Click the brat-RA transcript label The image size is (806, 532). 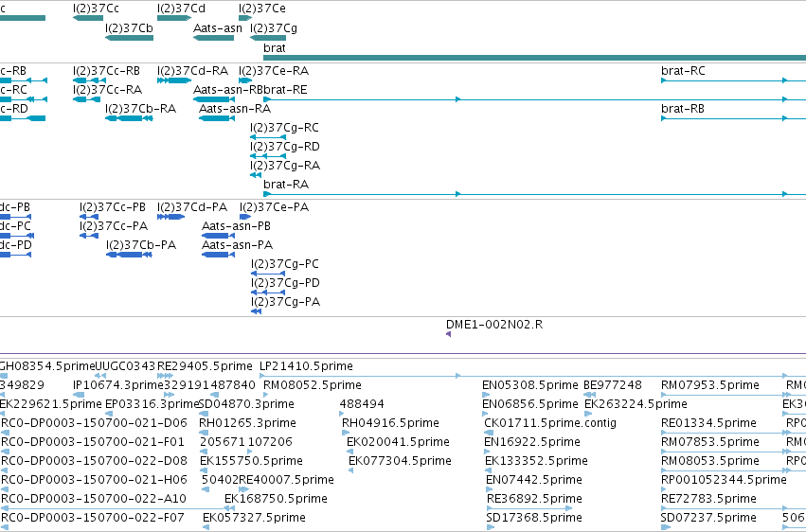286,185
